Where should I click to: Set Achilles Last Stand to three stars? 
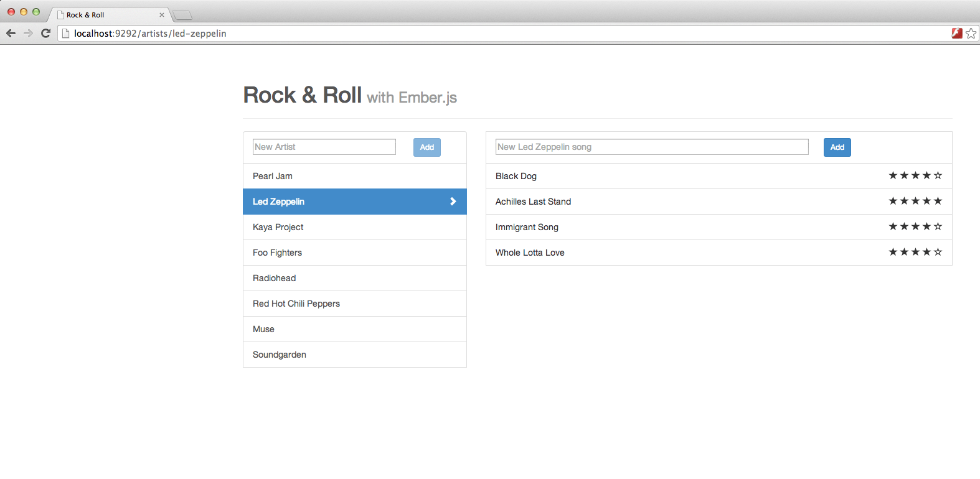[915, 201]
